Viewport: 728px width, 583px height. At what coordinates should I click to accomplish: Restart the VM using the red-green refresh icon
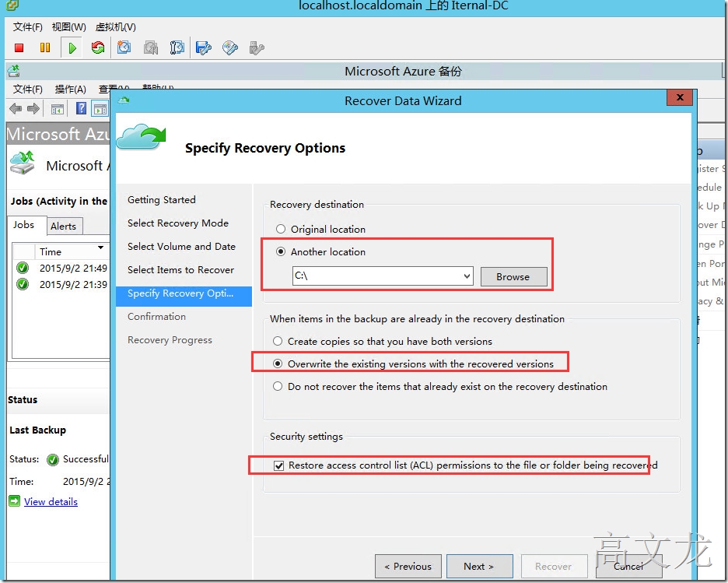(97, 47)
